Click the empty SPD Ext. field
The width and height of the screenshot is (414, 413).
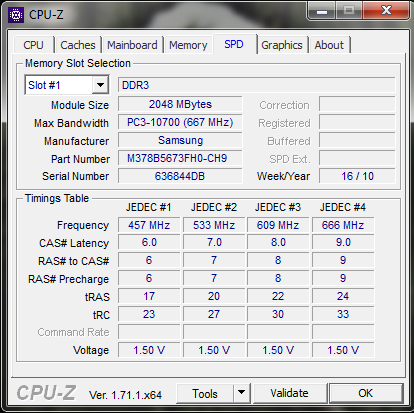357,158
